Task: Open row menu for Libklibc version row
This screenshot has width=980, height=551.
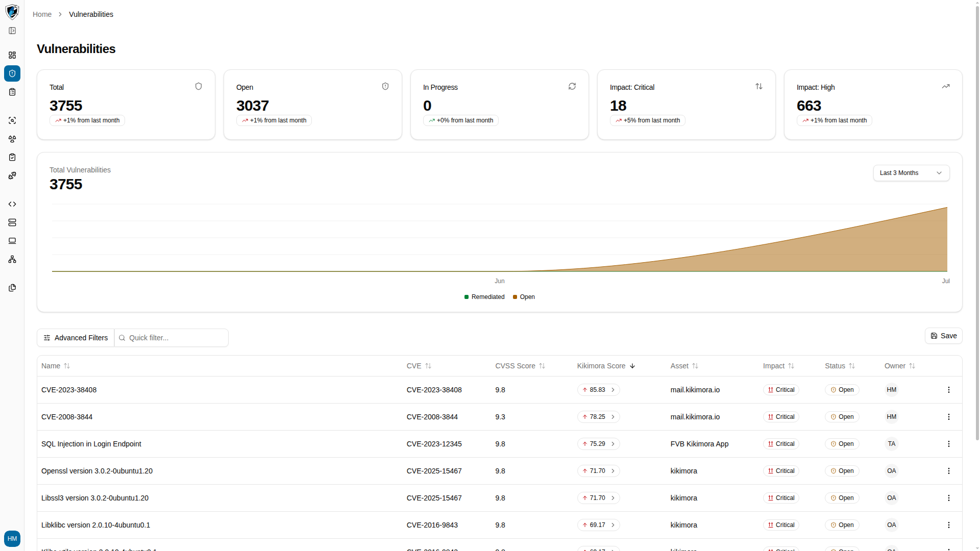Action: click(x=949, y=525)
